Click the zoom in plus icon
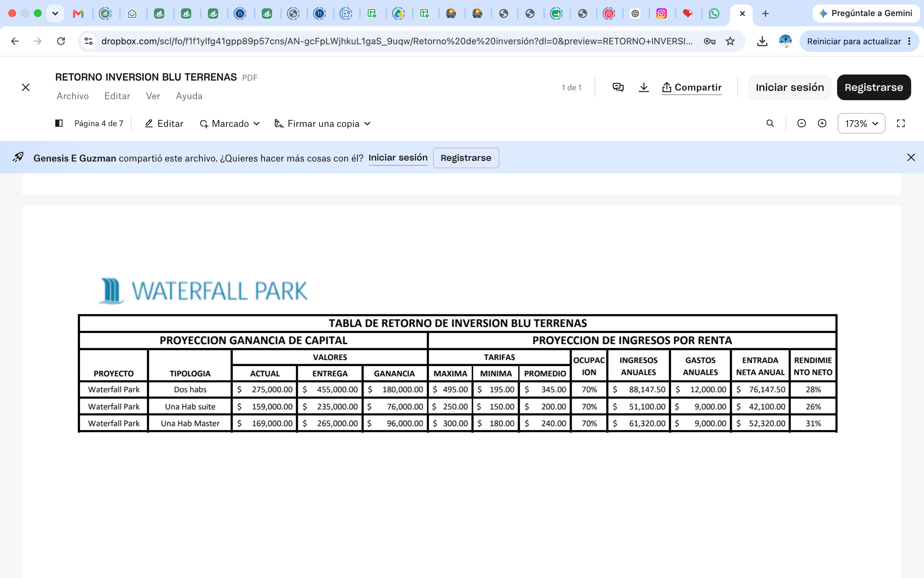This screenshot has width=924, height=578. pos(822,123)
